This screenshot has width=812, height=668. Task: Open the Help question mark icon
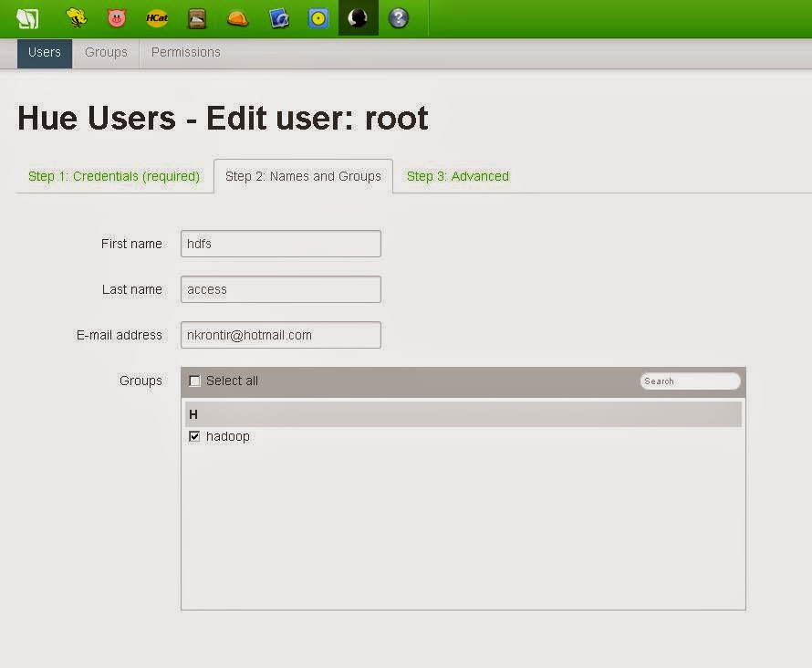399,18
